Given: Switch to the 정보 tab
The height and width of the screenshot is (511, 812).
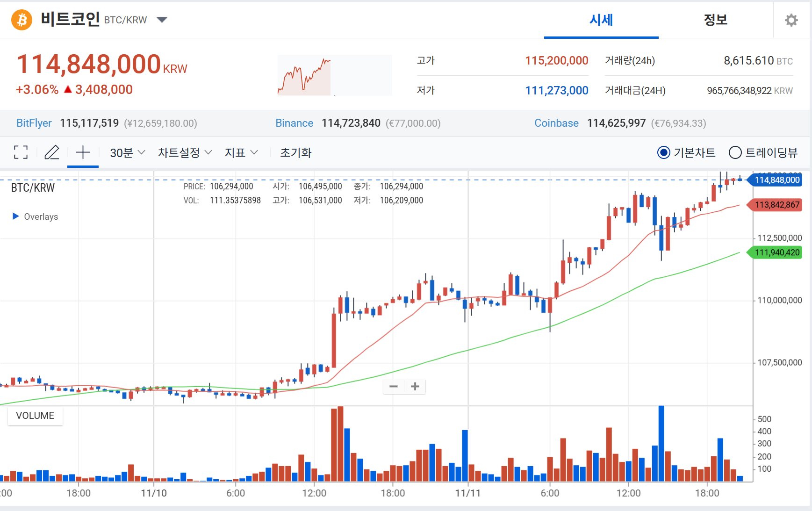Looking at the screenshot, I should point(715,20).
